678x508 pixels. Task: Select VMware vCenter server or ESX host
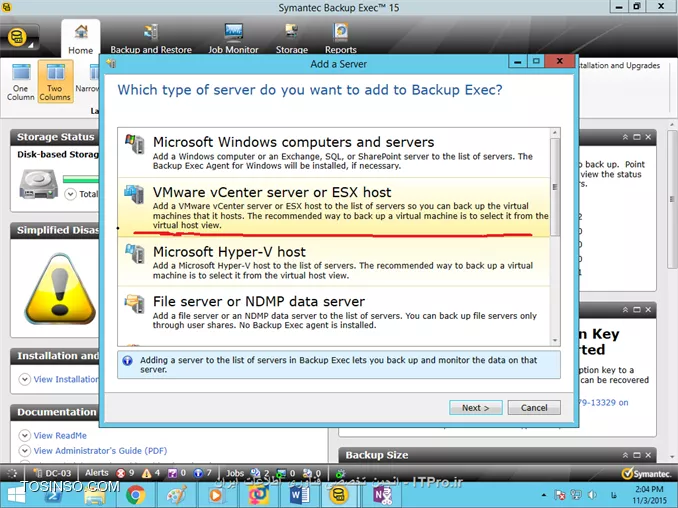334,207
